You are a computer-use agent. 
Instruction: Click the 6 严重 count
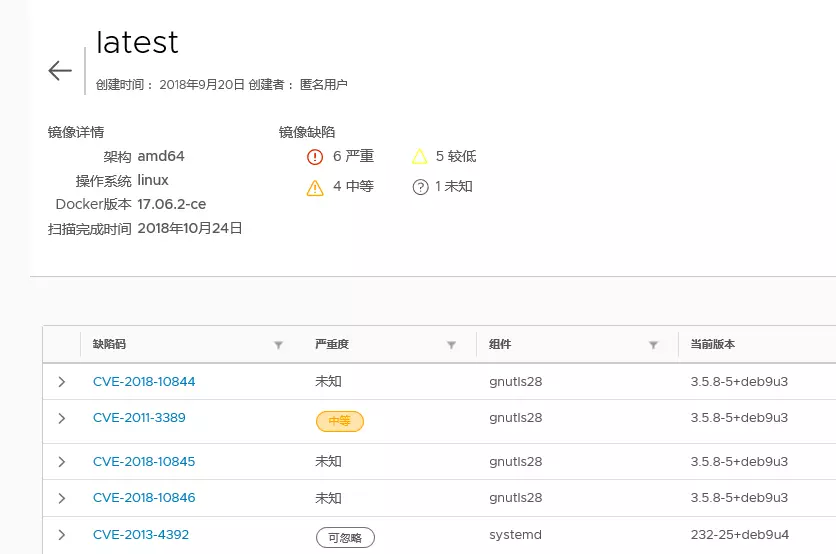point(353,156)
